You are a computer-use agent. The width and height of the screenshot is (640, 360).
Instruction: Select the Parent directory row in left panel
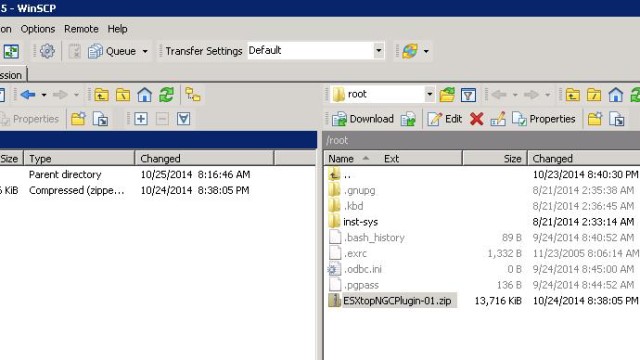[x=158, y=175]
